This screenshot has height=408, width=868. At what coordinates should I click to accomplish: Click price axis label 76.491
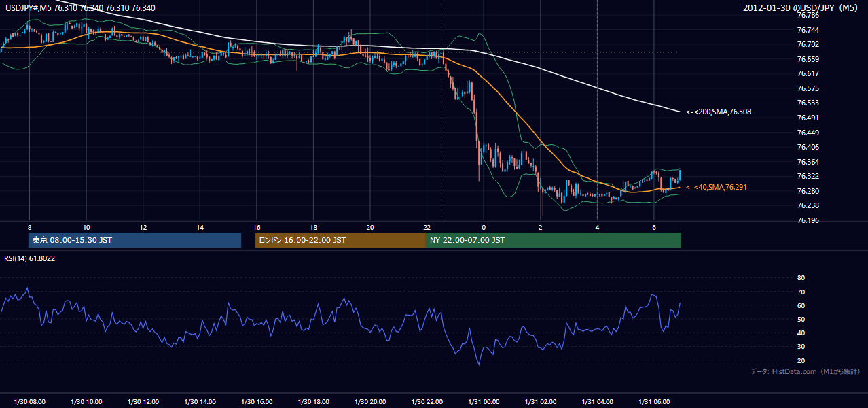click(807, 118)
